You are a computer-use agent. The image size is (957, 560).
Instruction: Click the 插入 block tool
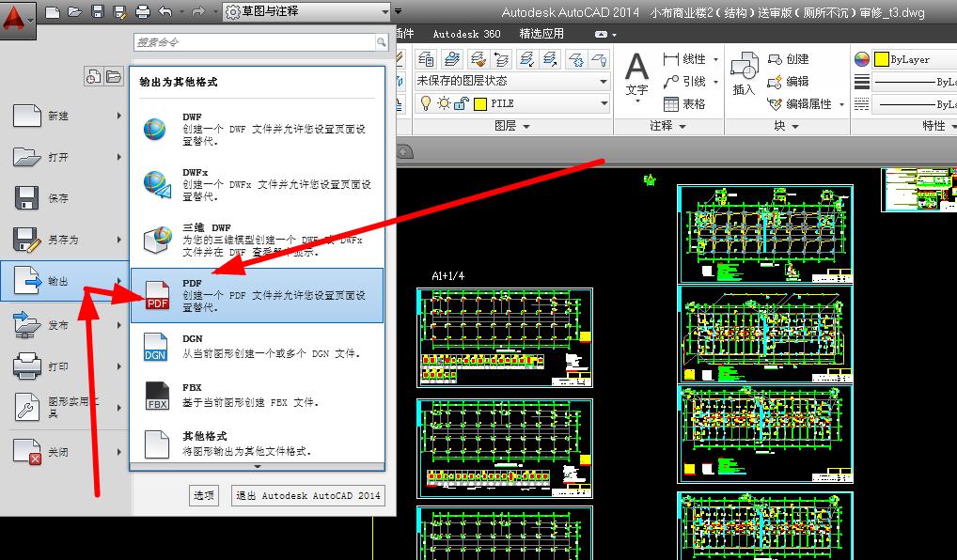pyautogui.click(x=744, y=74)
